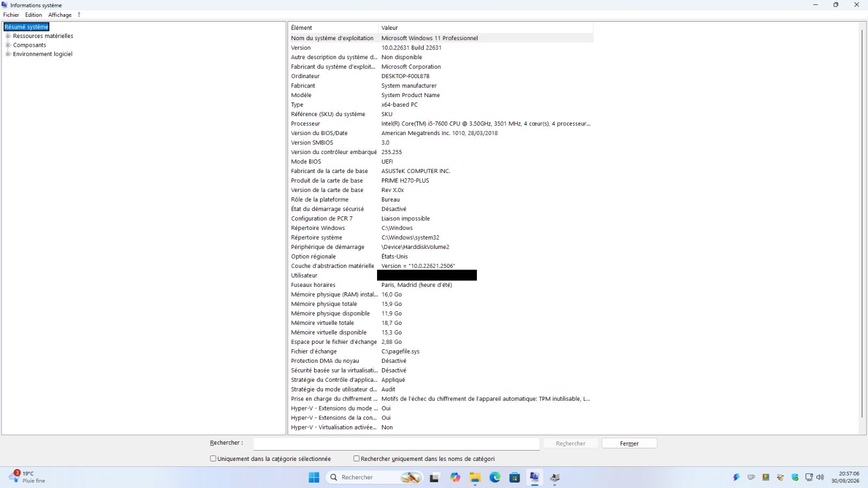The image size is (868, 488).
Task: Select the 'Mémoire physique totale' row
Action: [441, 304]
